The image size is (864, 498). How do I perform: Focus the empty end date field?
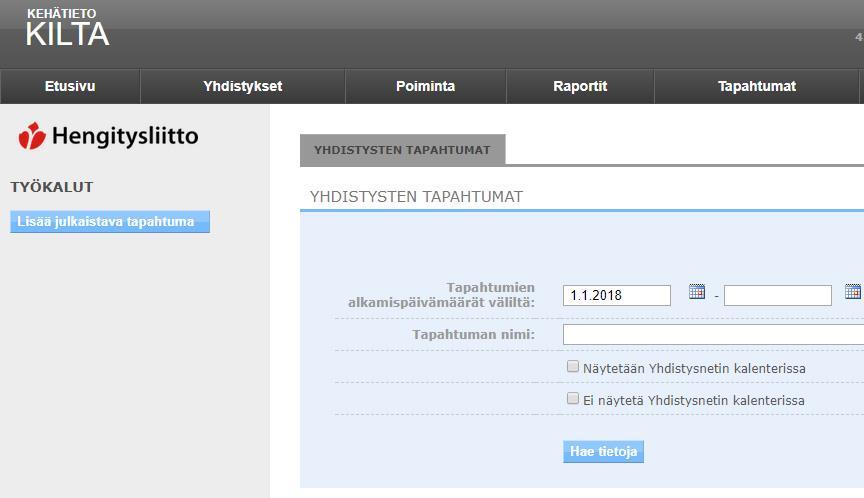(x=777, y=295)
